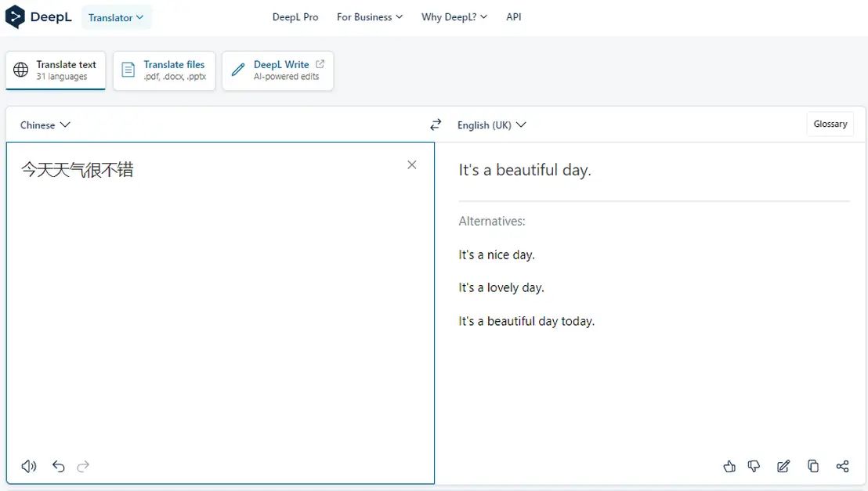Undo the last source text edit
Image resolution: width=868 pixels, height=491 pixels.
click(x=58, y=466)
